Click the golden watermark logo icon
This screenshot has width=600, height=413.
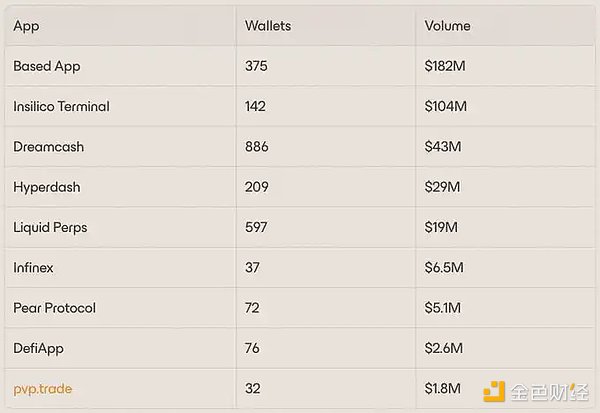pos(494,392)
